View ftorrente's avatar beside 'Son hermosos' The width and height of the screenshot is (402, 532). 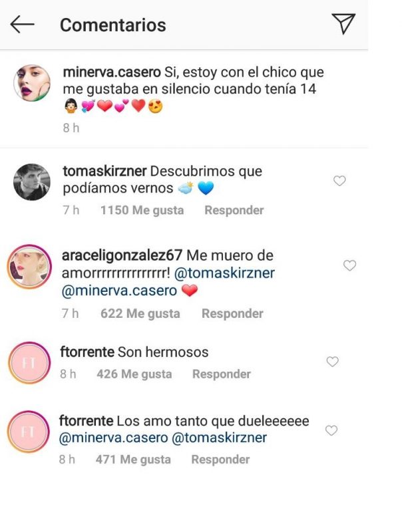click(x=29, y=362)
